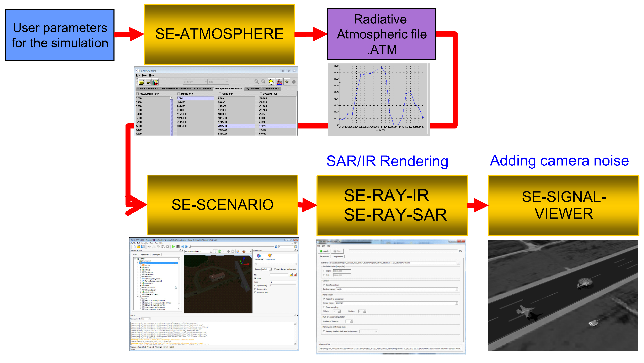The image size is (644, 363).
Task: Activate the Pan tool in the viewport toolbar
Action: (x=228, y=251)
